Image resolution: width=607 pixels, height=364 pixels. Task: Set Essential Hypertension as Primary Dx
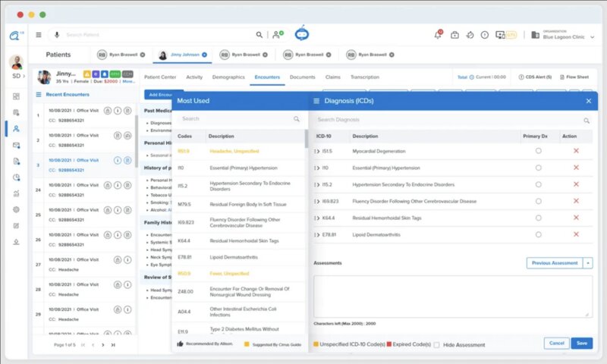tap(538, 168)
